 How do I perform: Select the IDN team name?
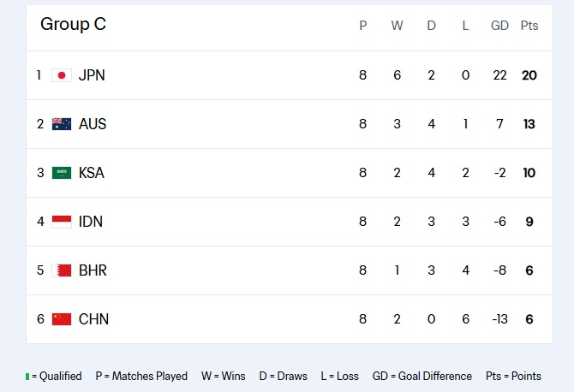click(91, 222)
